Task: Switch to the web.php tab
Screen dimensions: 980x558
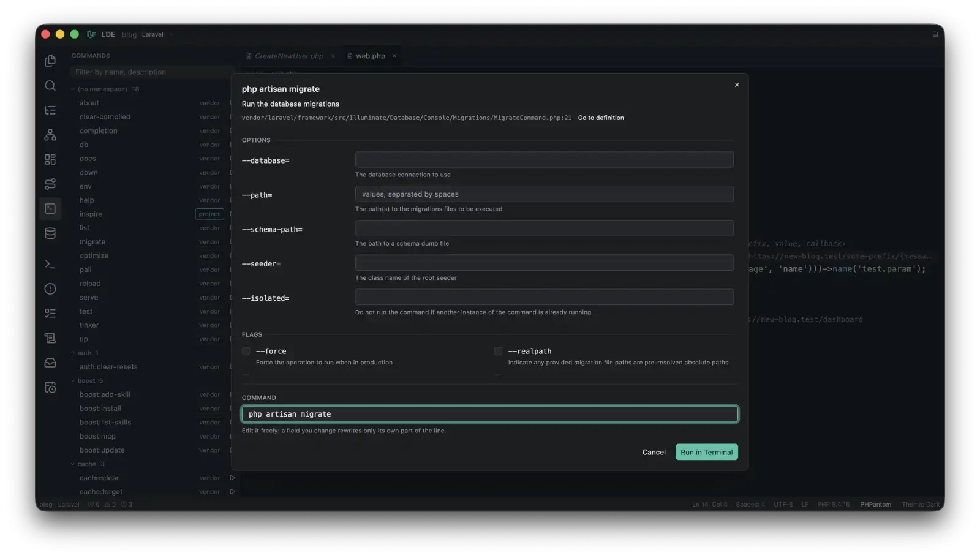Action: pyautogui.click(x=370, y=56)
